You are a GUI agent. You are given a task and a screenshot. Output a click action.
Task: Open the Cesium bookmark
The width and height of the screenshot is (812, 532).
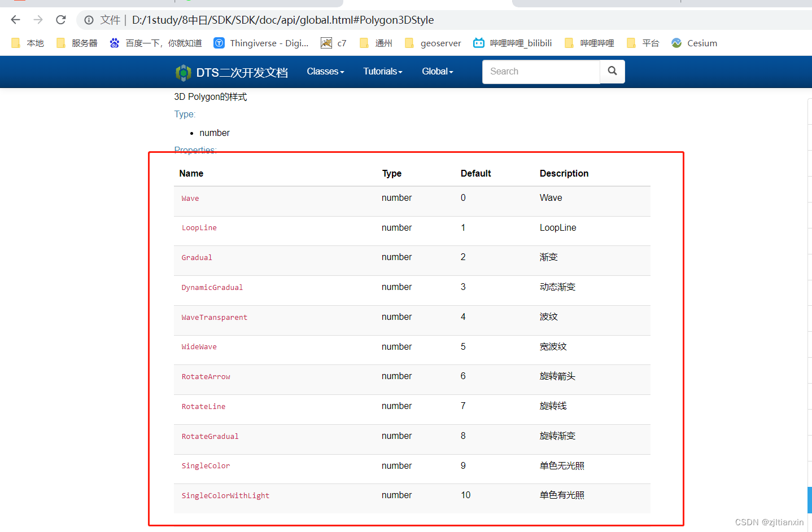[x=695, y=43]
